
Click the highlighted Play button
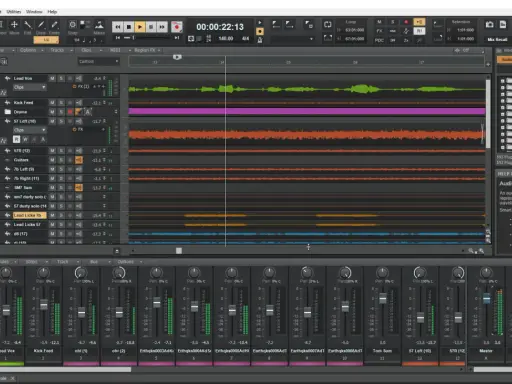(x=140, y=27)
